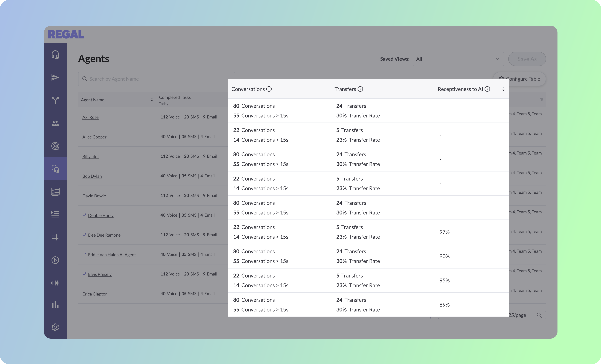Click the audio waveform sidebar icon

tap(55, 283)
